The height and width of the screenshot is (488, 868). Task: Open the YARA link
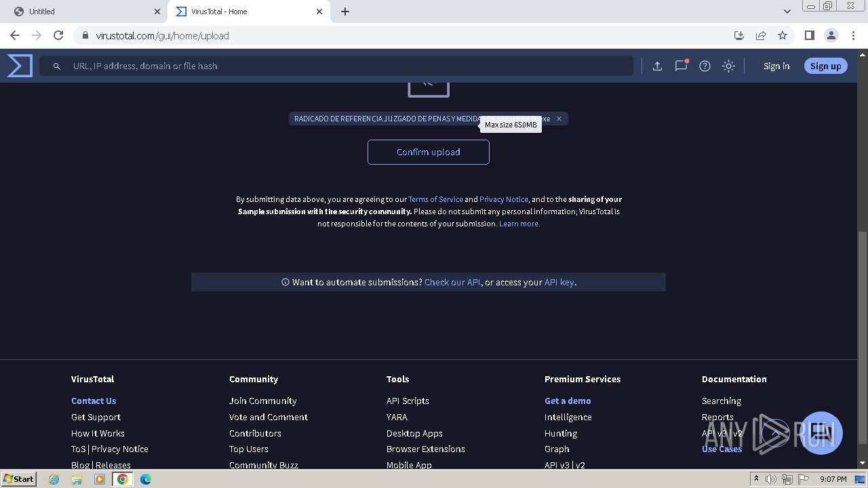(397, 417)
